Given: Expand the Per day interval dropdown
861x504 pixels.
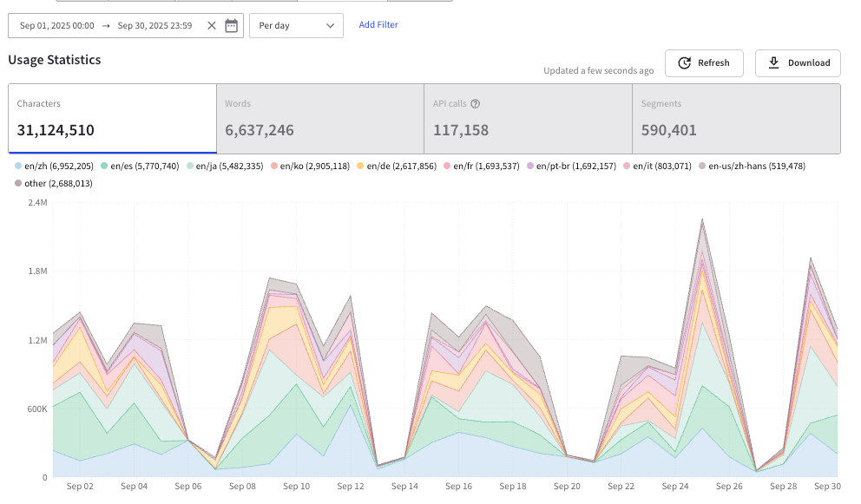Looking at the screenshot, I should pos(296,26).
